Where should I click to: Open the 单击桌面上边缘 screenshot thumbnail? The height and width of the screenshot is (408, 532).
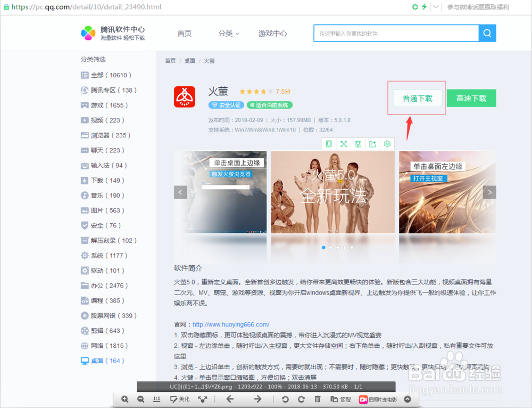coord(220,192)
